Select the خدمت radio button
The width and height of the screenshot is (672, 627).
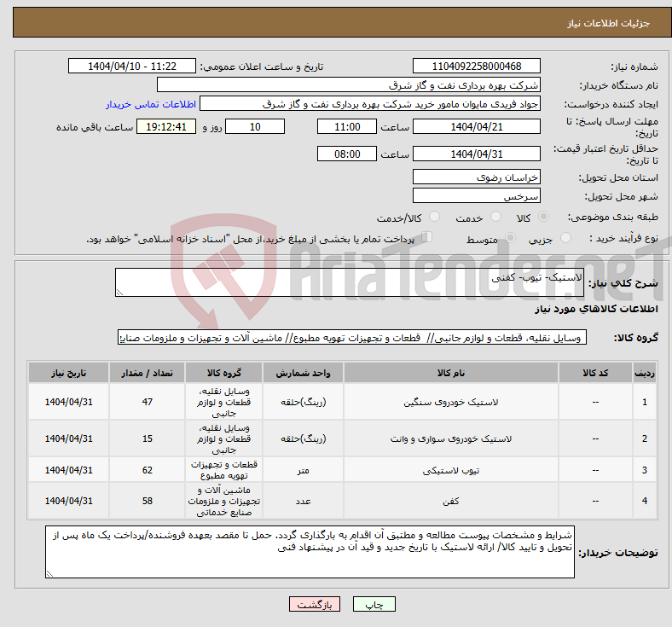coord(495,217)
